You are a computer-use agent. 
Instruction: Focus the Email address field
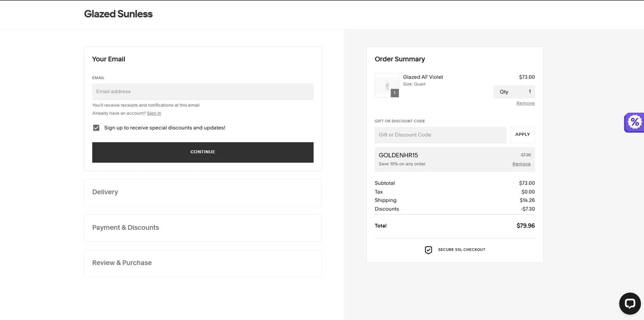click(203, 91)
